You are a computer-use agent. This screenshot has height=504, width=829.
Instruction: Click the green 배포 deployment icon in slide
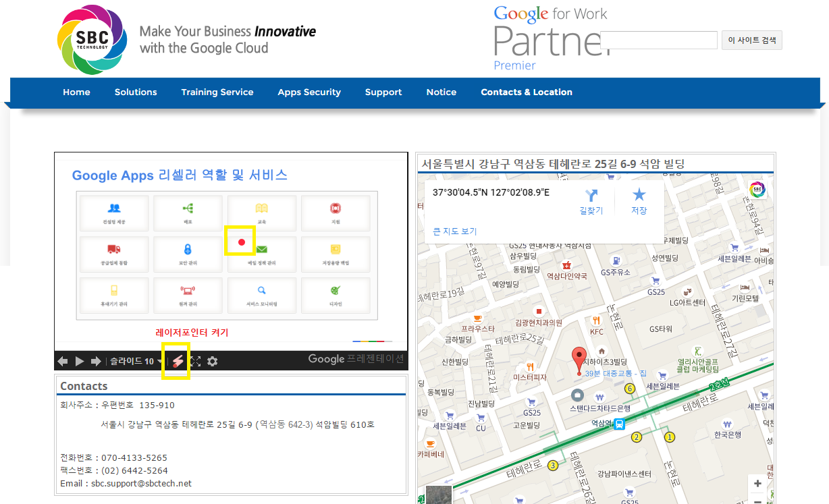pyautogui.click(x=188, y=208)
